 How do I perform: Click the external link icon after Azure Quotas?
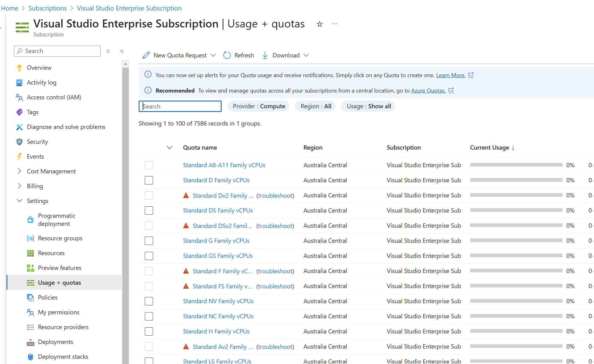tap(451, 90)
